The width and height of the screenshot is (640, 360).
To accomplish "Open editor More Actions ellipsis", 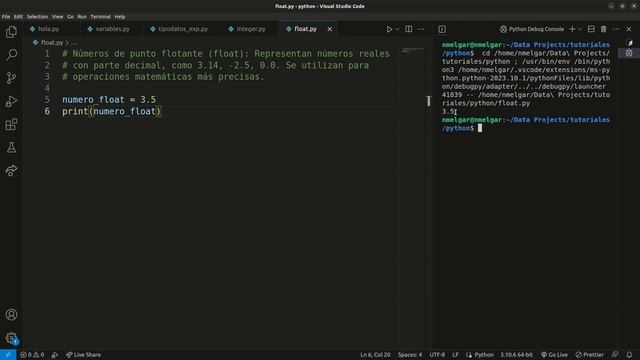I will tap(421, 29).
